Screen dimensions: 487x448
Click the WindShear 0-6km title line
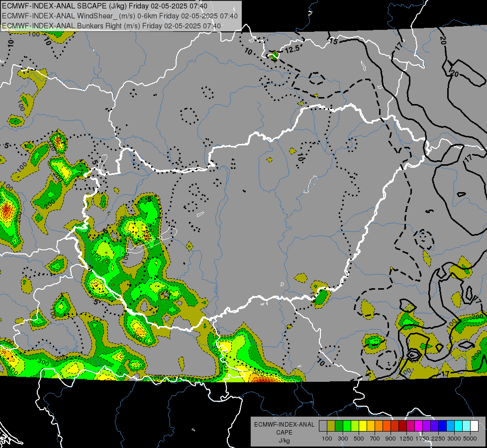coord(120,16)
